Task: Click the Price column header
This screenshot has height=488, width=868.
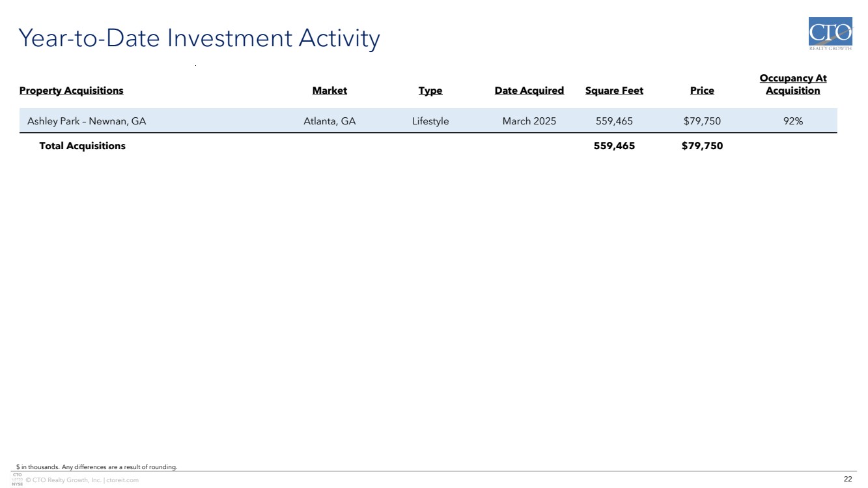Action: tap(702, 91)
